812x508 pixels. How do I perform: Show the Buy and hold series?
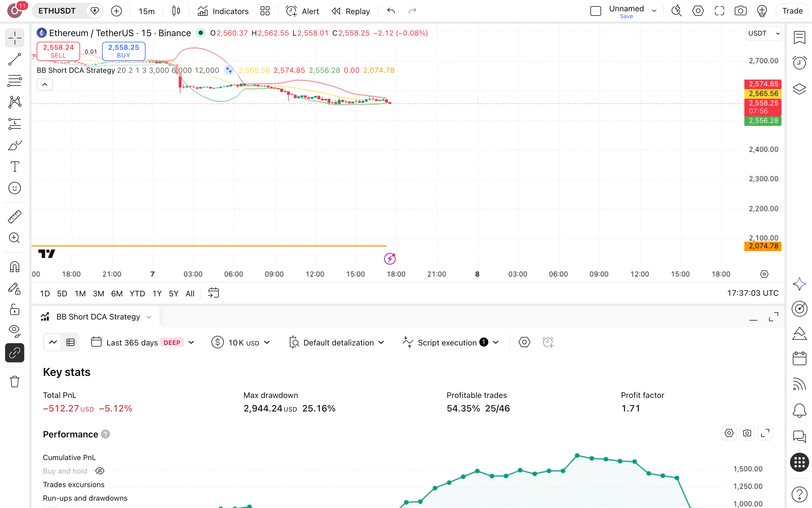coord(100,471)
